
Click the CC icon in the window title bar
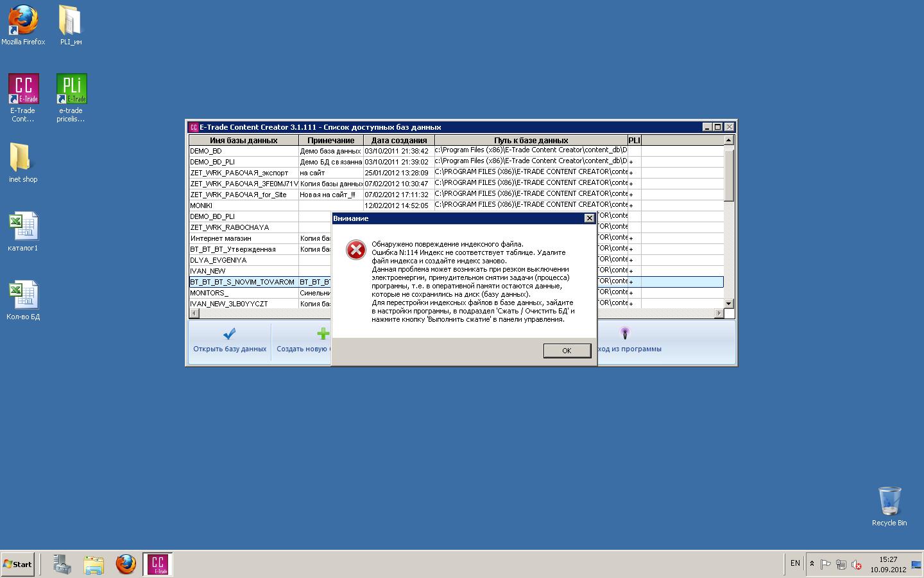coord(194,127)
